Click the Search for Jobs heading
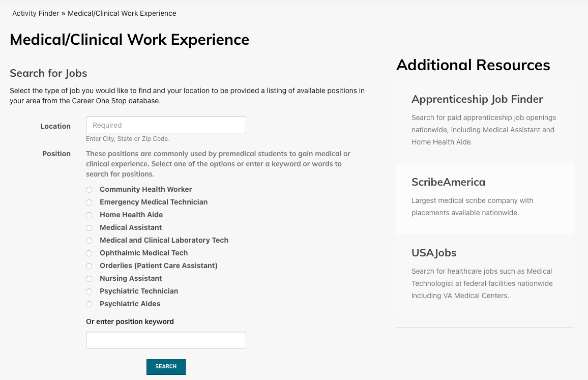This screenshot has width=588, height=380. (48, 73)
